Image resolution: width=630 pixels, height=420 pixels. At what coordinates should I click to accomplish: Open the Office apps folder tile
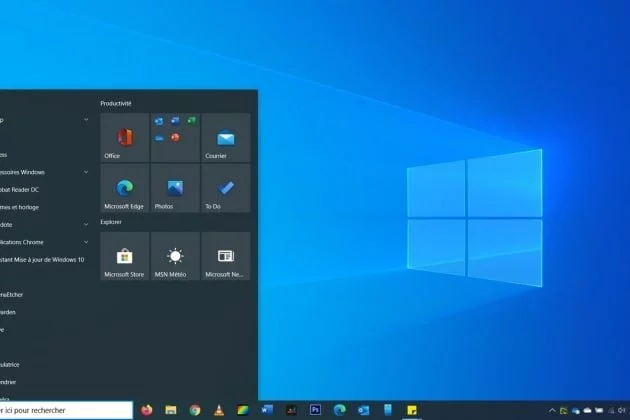point(175,138)
